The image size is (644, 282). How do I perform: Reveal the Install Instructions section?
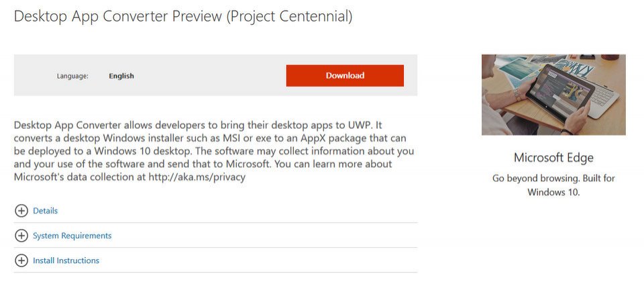coord(66,261)
